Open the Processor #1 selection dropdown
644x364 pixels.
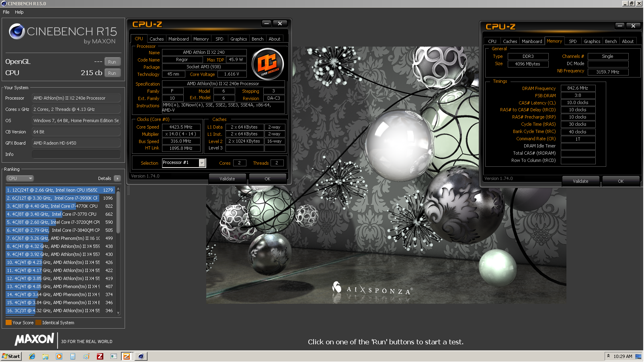202,163
